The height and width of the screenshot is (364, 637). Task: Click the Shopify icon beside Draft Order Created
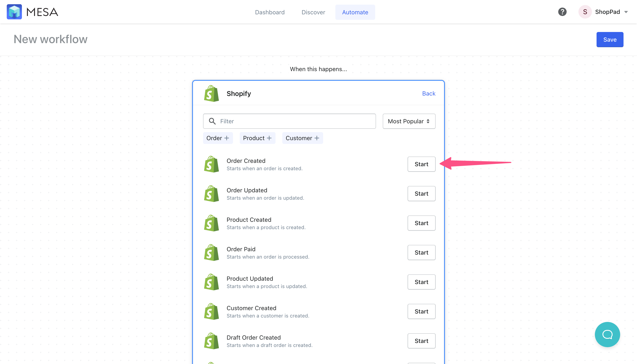click(x=211, y=341)
